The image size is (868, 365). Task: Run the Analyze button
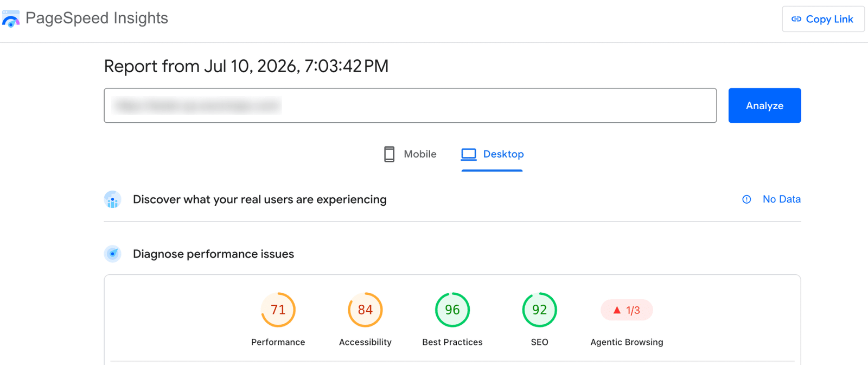point(764,105)
